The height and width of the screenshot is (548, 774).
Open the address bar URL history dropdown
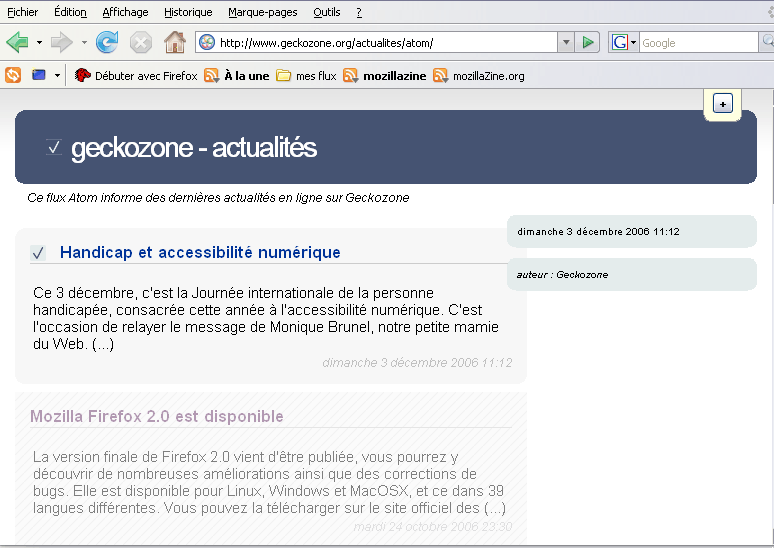[566, 42]
